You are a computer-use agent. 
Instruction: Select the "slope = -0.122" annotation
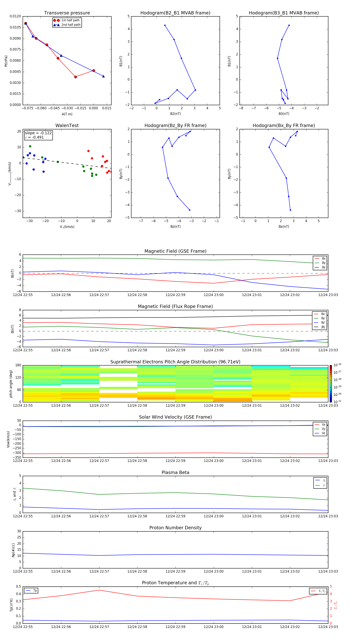coord(38,133)
